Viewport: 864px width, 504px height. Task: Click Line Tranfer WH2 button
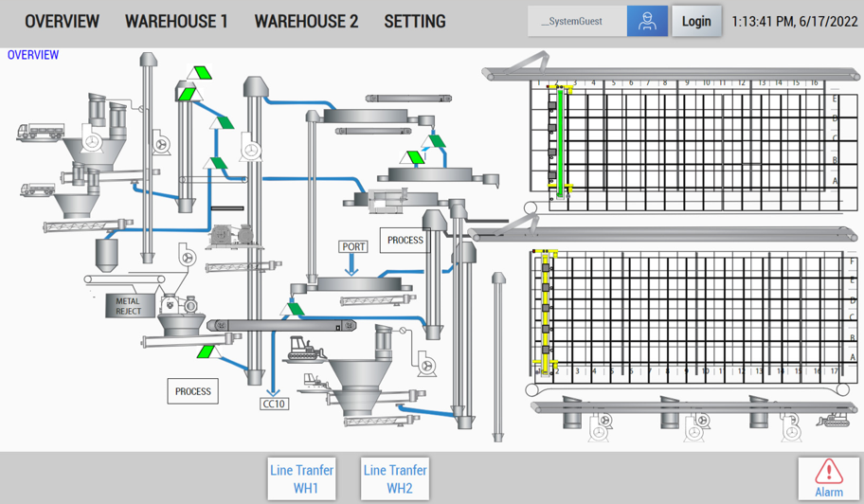(x=395, y=478)
